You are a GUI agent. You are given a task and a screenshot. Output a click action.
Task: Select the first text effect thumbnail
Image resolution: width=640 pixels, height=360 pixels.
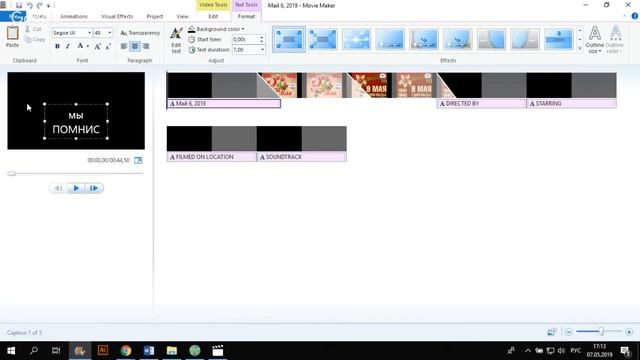tap(289, 39)
